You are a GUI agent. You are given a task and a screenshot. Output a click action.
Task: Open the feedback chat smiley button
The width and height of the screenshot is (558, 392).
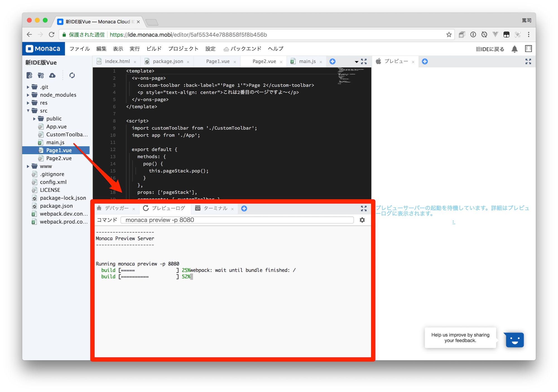pos(515,340)
